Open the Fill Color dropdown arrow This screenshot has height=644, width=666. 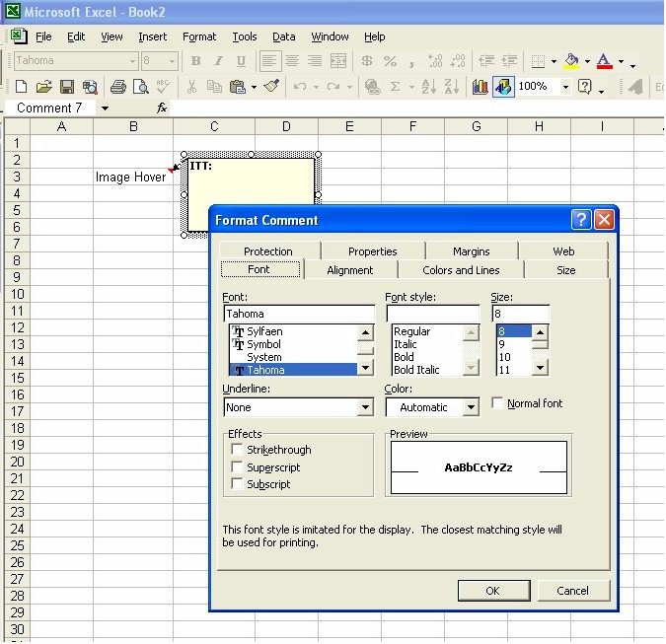[x=587, y=61]
